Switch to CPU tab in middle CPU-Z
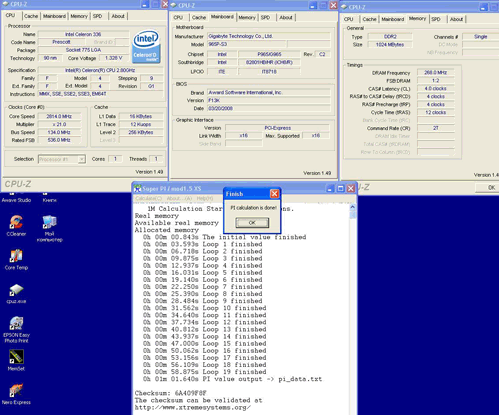The height and width of the screenshot is (415, 499). 178,17
